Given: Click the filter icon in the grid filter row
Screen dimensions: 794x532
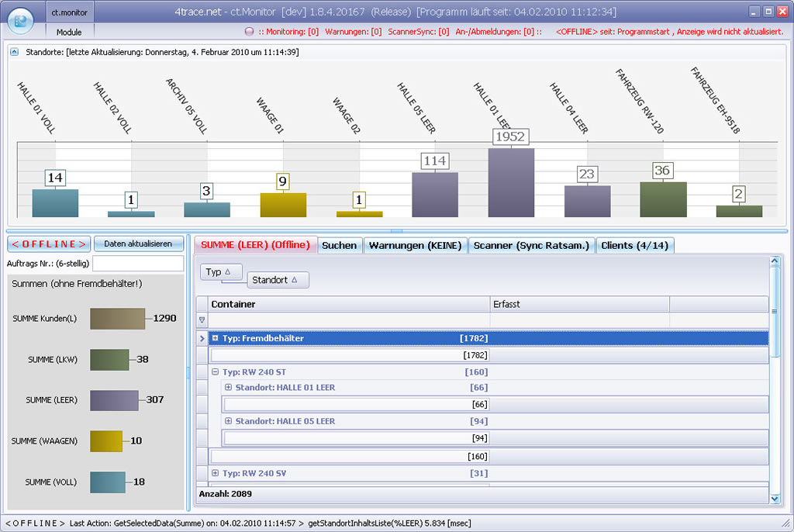Looking at the screenshot, I should point(202,320).
